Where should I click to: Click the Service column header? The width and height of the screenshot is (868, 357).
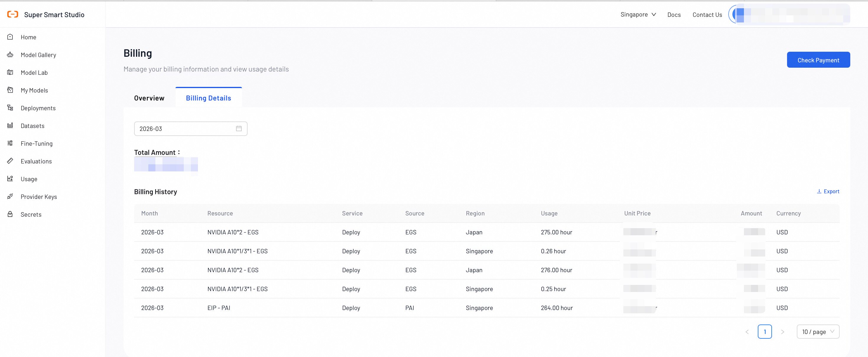(352, 213)
